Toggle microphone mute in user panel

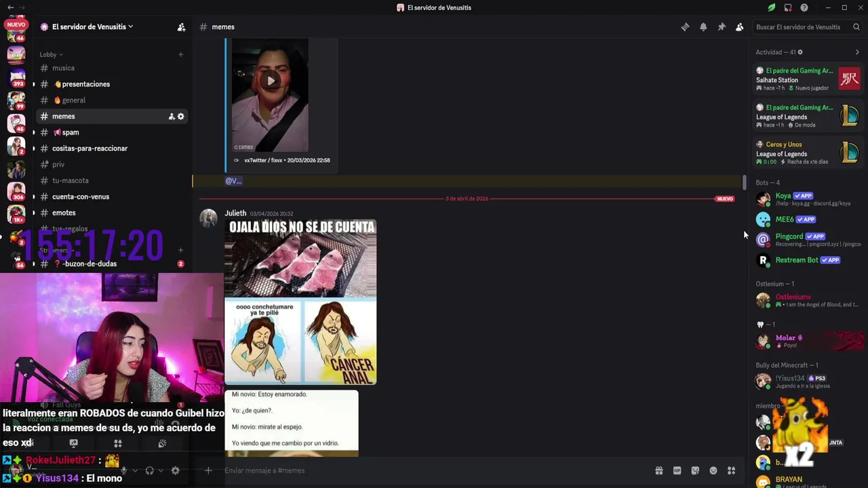[123, 470]
